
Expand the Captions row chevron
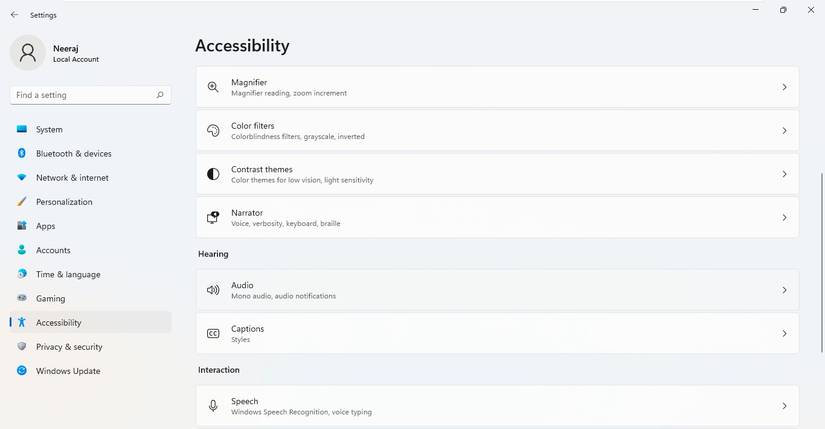[x=784, y=333]
